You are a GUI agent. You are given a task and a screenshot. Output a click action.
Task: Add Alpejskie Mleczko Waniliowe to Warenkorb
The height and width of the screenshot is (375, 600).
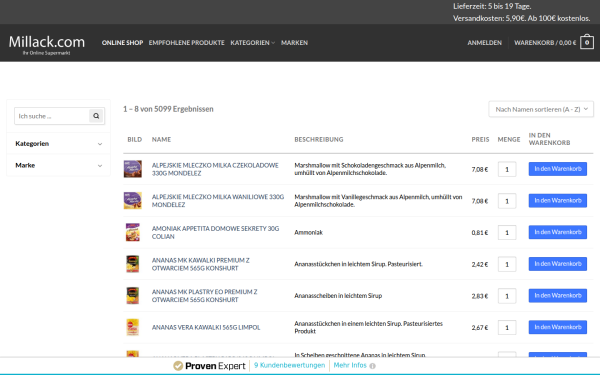click(558, 201)
